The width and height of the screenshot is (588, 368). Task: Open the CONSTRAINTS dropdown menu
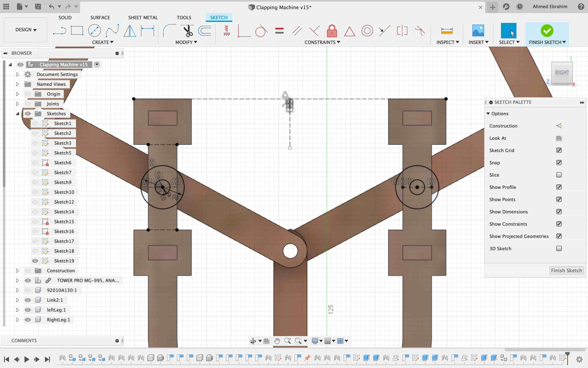(322, 42)
